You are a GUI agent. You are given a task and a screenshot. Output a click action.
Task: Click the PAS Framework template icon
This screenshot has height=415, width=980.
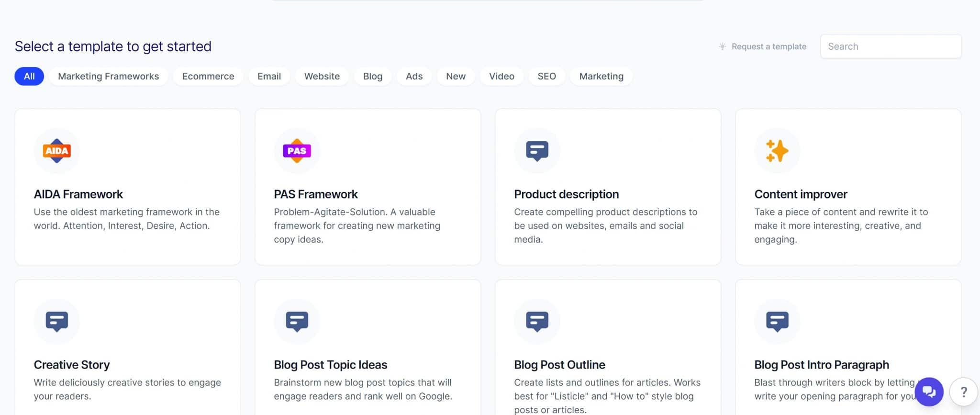[x=297, y=151]
